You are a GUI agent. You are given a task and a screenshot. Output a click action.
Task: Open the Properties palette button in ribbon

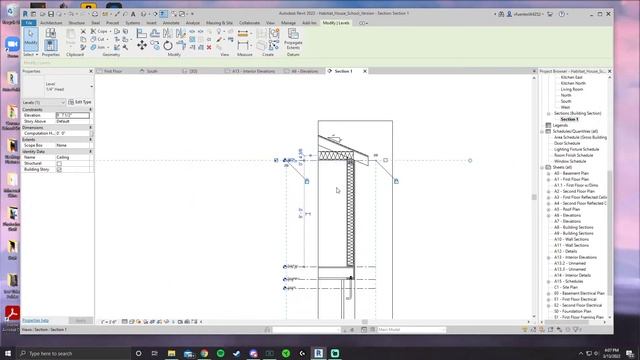point(51,45)
